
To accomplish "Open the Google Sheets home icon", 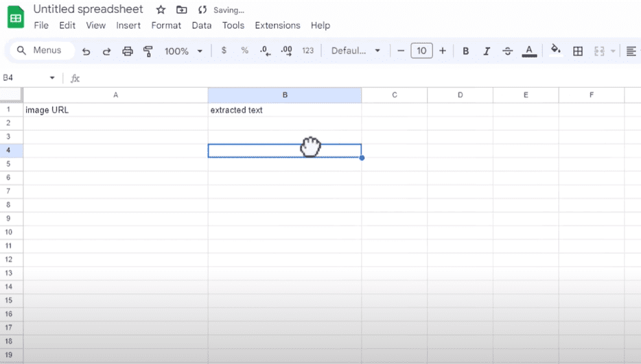I will click(x=15, y=18).
